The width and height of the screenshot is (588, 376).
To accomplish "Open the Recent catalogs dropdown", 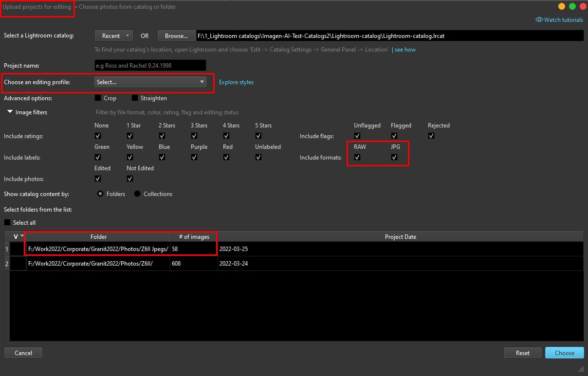I will pyautogui.click(x=114, y=36).
